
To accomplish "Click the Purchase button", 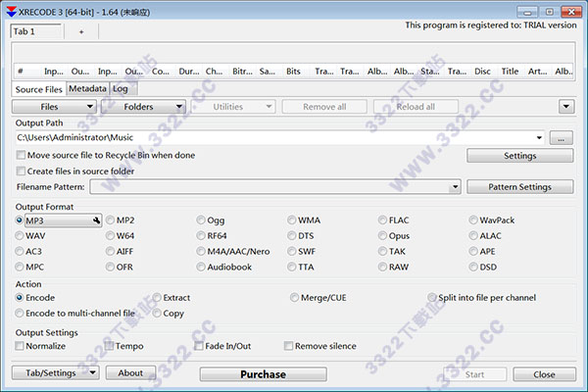I will (x=264, y=374).
